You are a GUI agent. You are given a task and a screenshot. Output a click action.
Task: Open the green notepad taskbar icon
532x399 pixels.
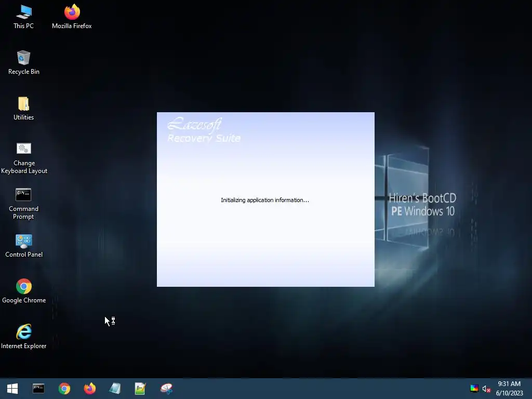[140, 389]
